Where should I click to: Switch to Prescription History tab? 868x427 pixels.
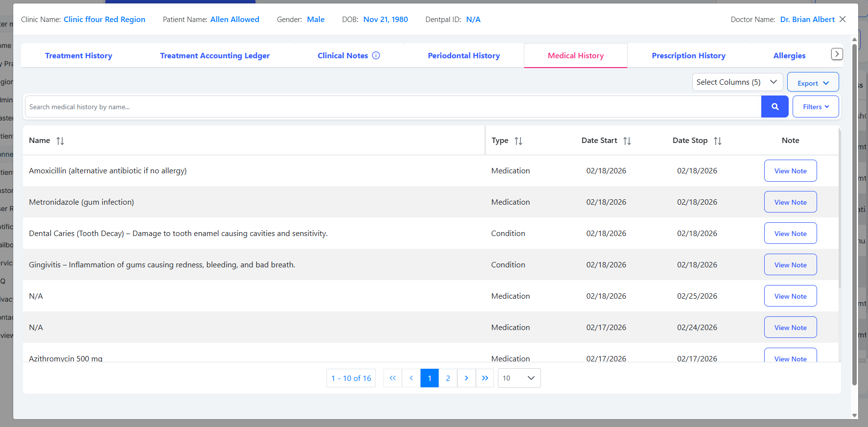(x=688, y=56)
